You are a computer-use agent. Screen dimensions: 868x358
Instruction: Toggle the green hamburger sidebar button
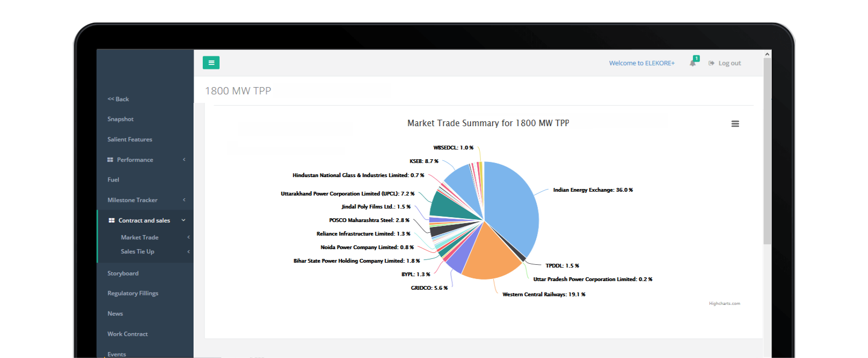click(211, 63)
